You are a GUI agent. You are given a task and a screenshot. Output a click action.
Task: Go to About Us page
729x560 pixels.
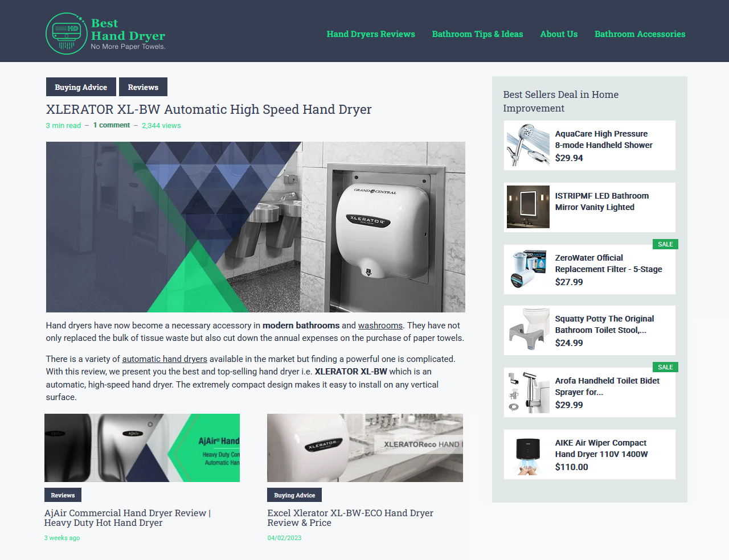[558, 34]
